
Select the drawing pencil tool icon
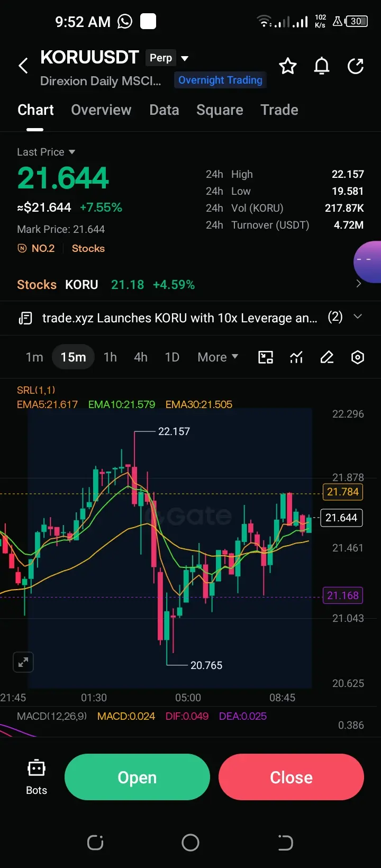click(327, 357)
